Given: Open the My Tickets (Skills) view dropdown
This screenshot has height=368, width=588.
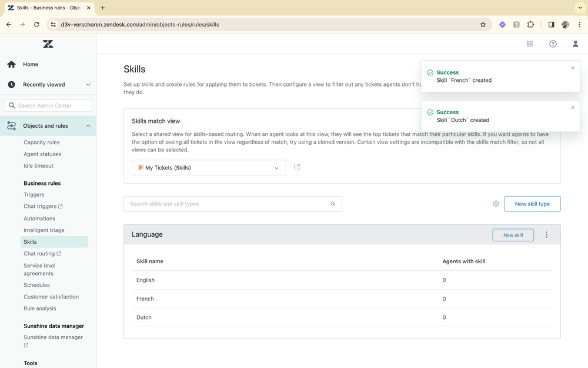Looking at the screenshot, I should tap(209, 167).
